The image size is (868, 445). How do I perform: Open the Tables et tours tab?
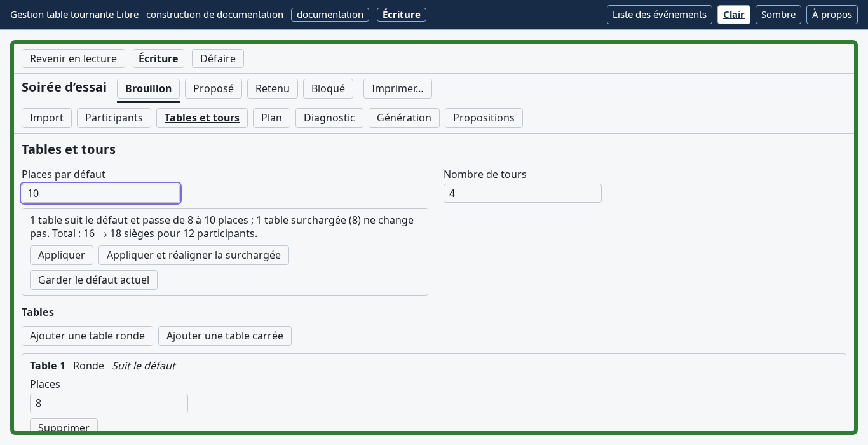click(x=202, y=118)
